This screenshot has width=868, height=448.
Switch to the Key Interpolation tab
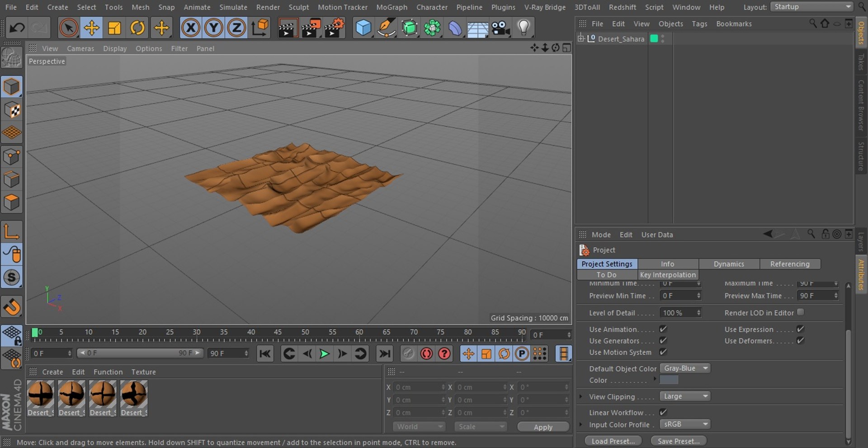click(x=668, y=275)
